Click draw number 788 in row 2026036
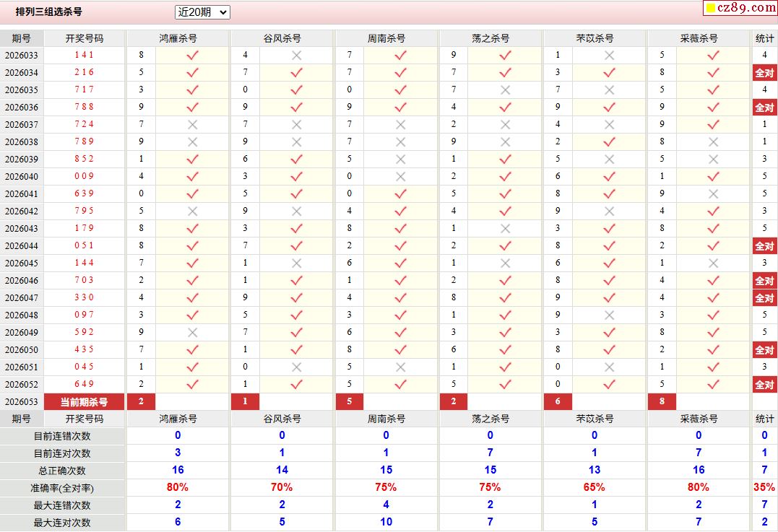The width and height of the screenshot is (778, 532). 84,107
